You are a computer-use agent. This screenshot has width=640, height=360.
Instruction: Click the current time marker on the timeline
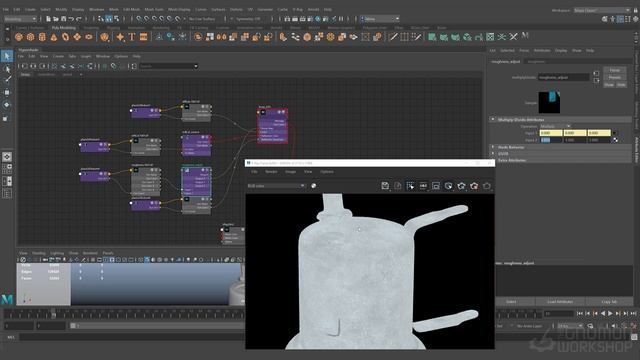53,314
